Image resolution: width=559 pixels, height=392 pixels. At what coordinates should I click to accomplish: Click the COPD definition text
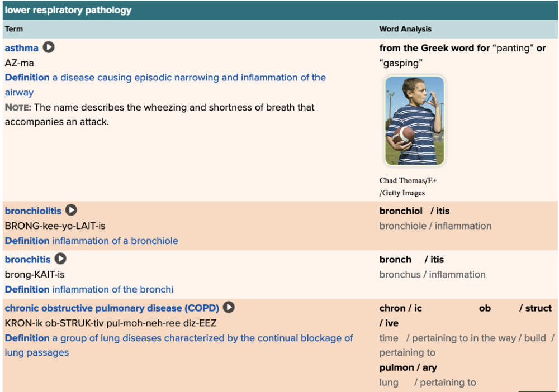click(x=202, y=338)
